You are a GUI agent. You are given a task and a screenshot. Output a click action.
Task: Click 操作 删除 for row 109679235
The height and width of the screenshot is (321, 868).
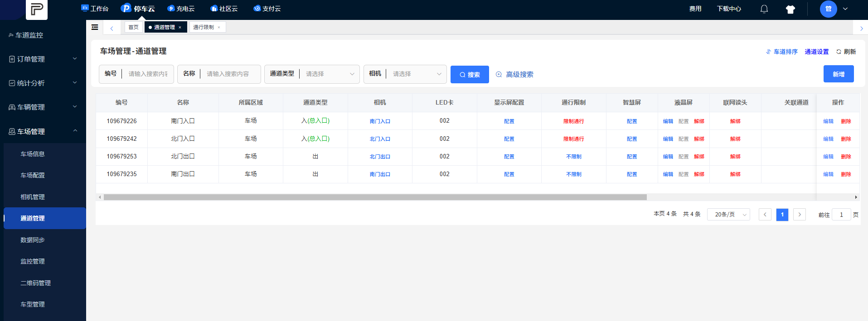click(x=846, y=174)
